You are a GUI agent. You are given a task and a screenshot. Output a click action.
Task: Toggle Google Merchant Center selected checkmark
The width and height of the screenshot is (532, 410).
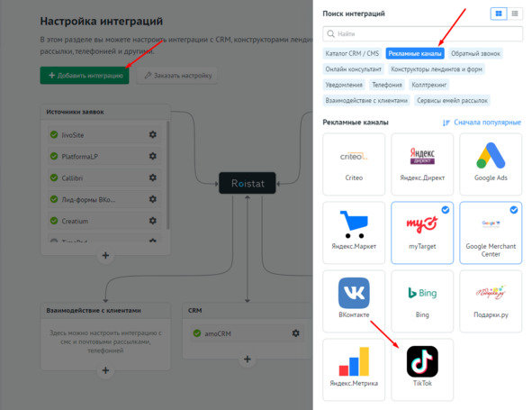click(x=514, y=210)
